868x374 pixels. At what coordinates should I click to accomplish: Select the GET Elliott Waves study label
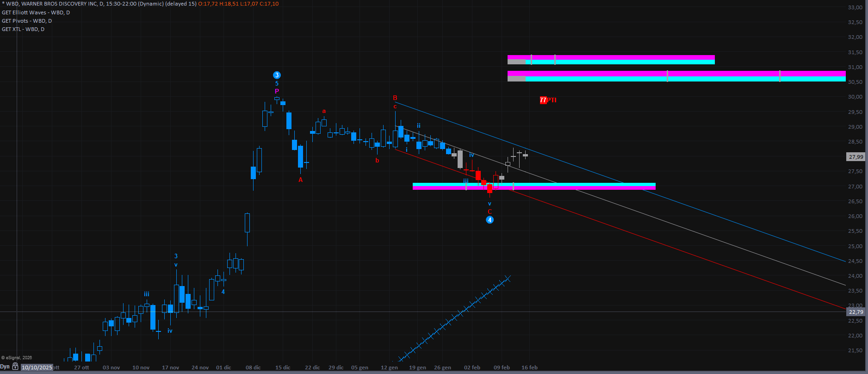coord(36,12)
